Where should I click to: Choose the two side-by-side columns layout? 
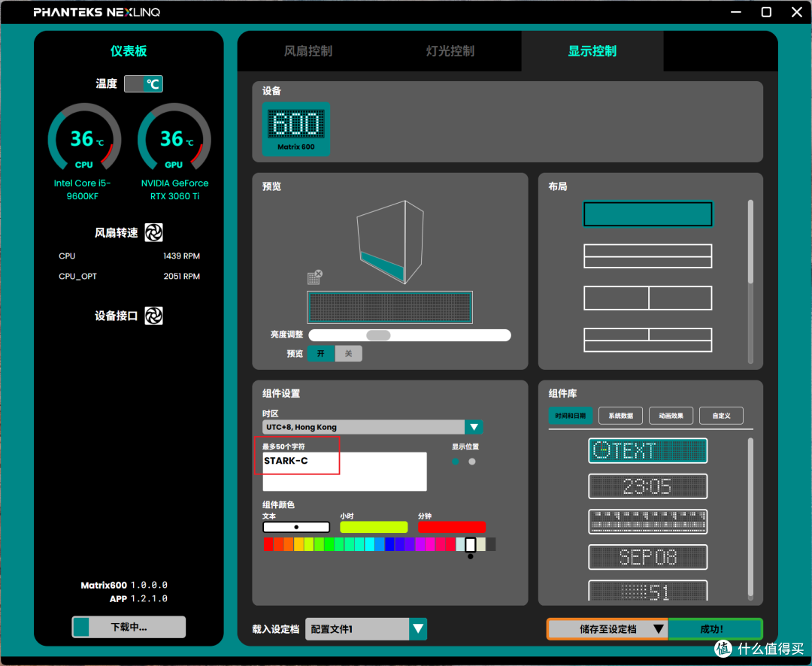[x=647, y=298]
